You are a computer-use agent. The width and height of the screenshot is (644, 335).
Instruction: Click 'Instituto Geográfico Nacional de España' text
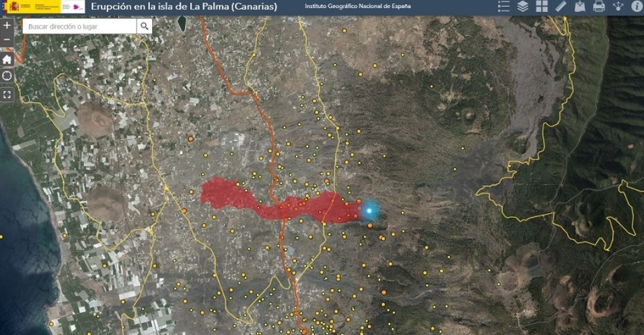(x=358, y=6)
